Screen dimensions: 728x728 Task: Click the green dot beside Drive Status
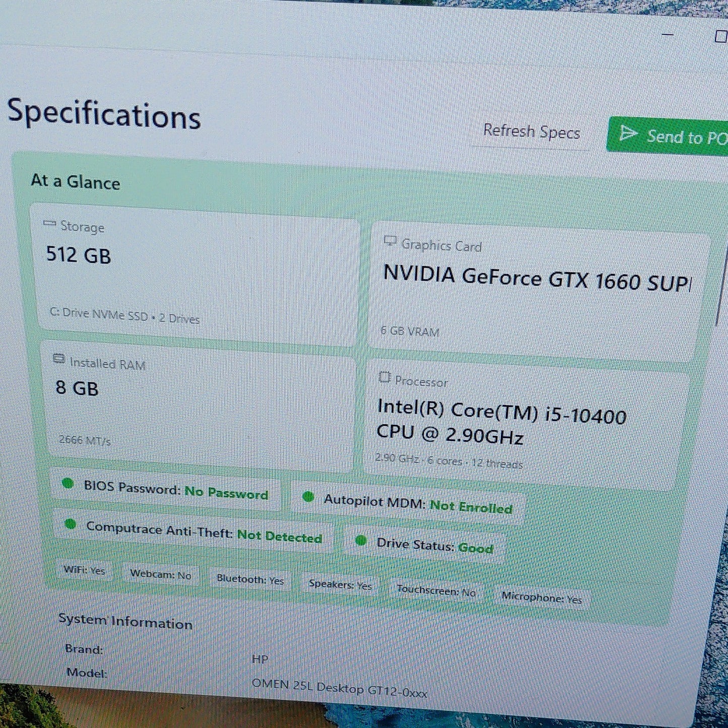point(361,541)
